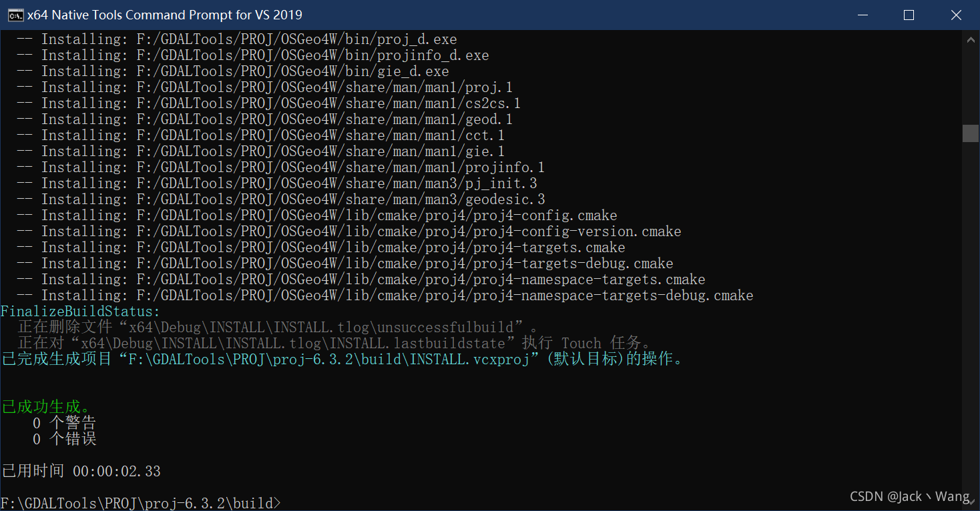This screenshot has width=980, height=511.
Task: Click the line installing proj4-config-version.cmake
Action: 349,231
